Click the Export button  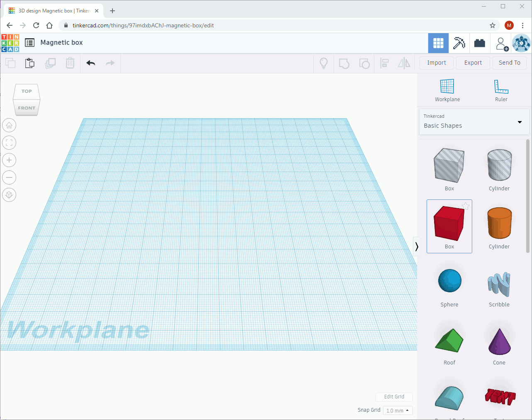(473, 63)
